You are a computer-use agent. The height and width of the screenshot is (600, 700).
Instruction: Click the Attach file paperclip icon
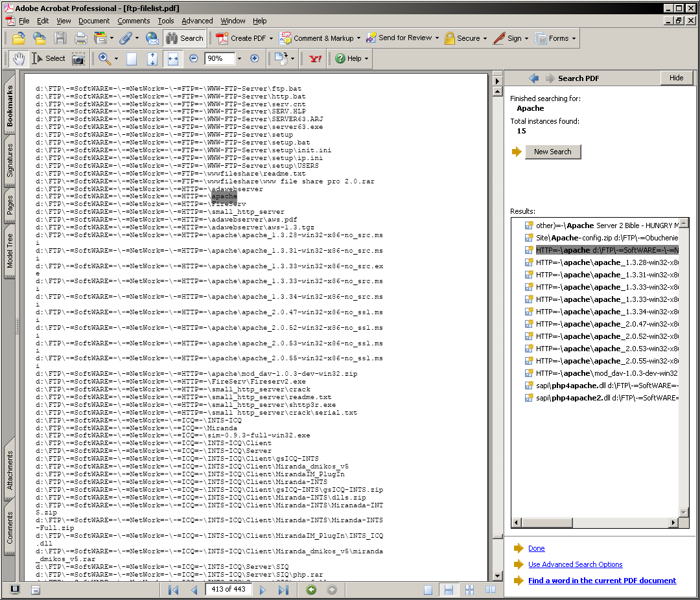126,38
